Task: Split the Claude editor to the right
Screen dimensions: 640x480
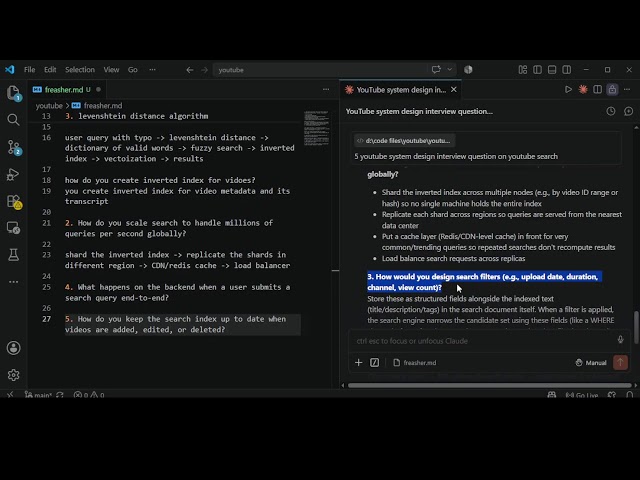Action: [598, 89]
